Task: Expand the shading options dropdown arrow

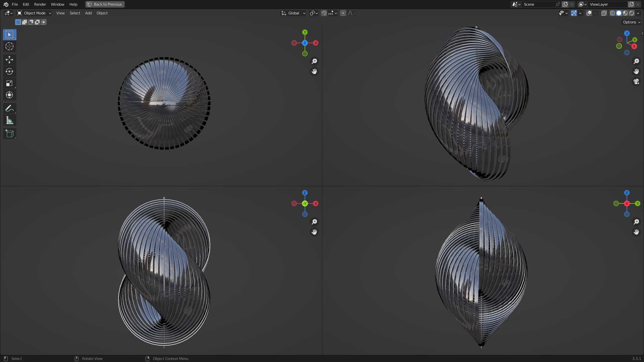Action: click(x=638, y=13)
